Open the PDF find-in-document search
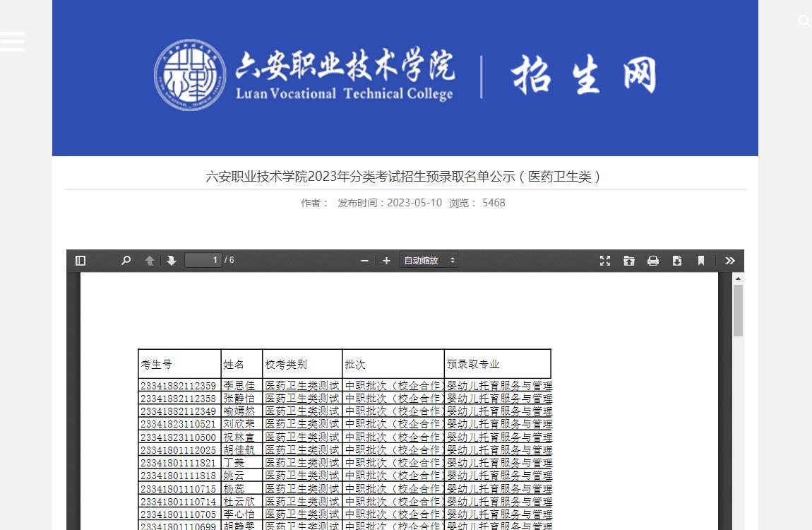The image size is (812, 530). [x=126, y=261]
